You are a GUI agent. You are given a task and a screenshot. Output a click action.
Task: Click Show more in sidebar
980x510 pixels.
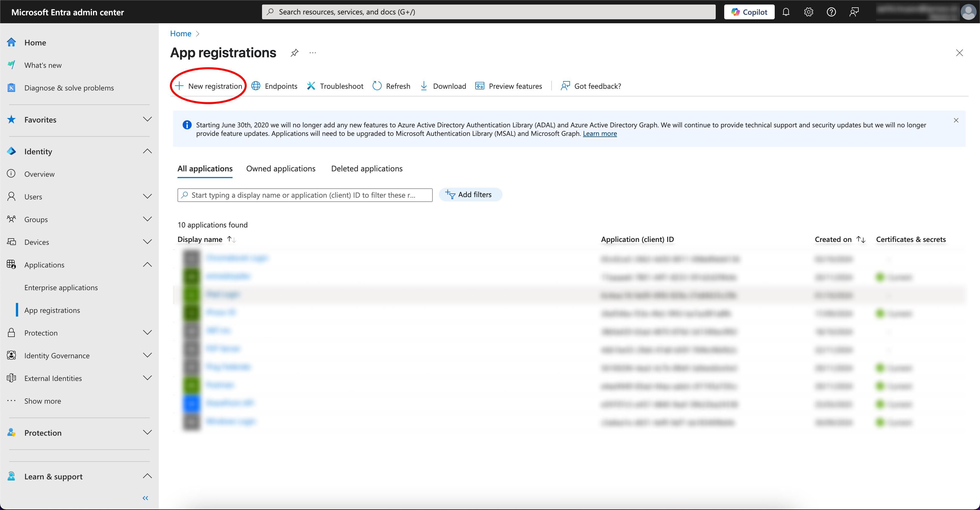pos(42,401)
